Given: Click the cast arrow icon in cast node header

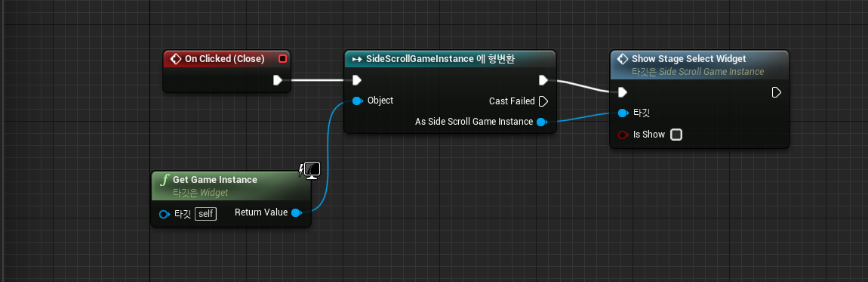Looking at the screenshot, I should point(356,59).
